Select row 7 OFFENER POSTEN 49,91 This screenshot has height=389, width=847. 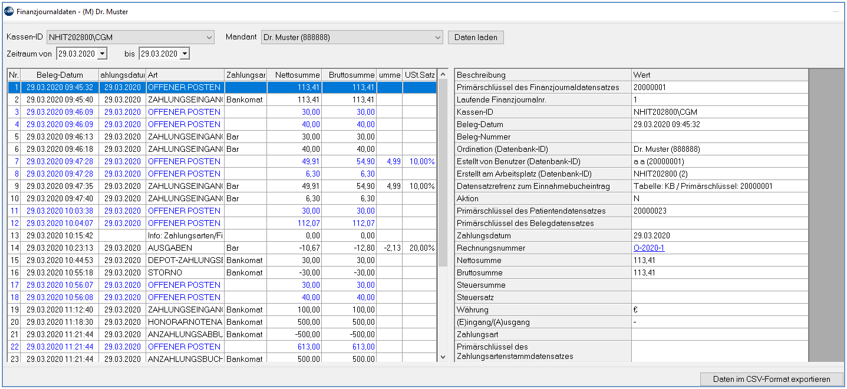click(x=221, y=161)
